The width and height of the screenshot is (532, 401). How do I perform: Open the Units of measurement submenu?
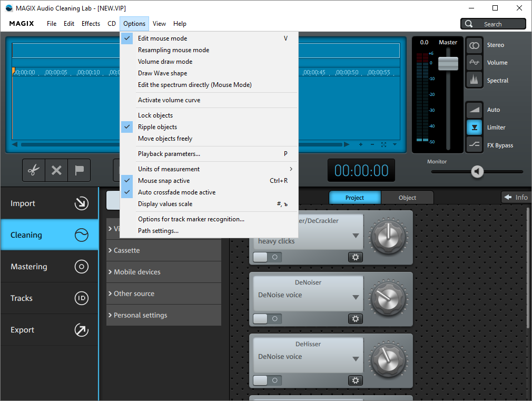pos(209,169)
